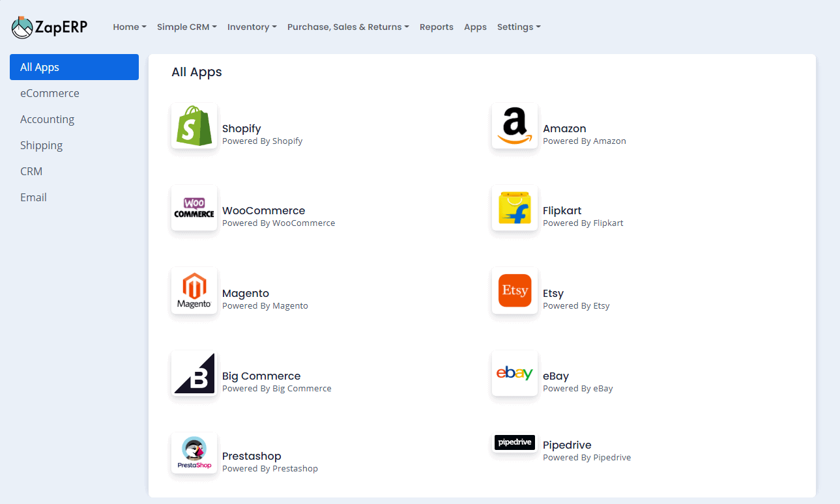Viewport: 840px width, 504px height.
Task: Click the "All Apps" page heading
Action: [197, 72]
